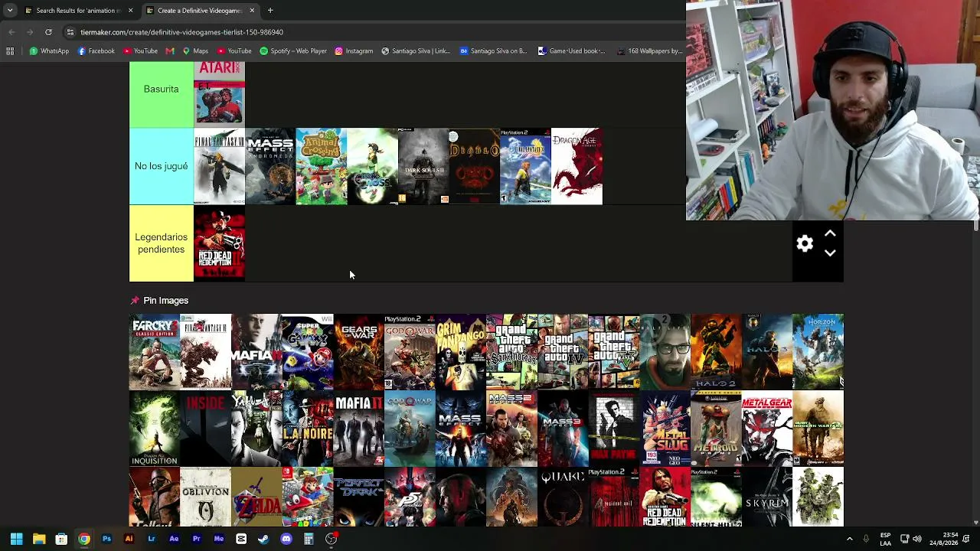Open the Maps bookmark
The width and height of the screenshot is (980, 551).
coord(195,51)
